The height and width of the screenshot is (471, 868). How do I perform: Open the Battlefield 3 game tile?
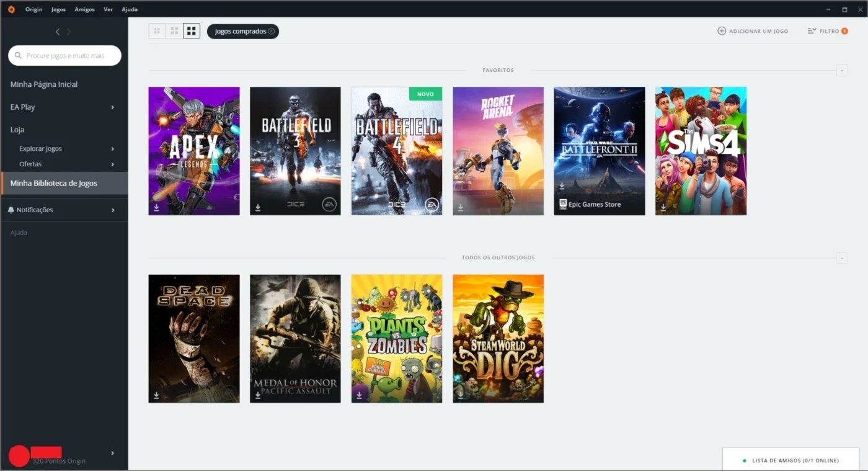(295, 151)
